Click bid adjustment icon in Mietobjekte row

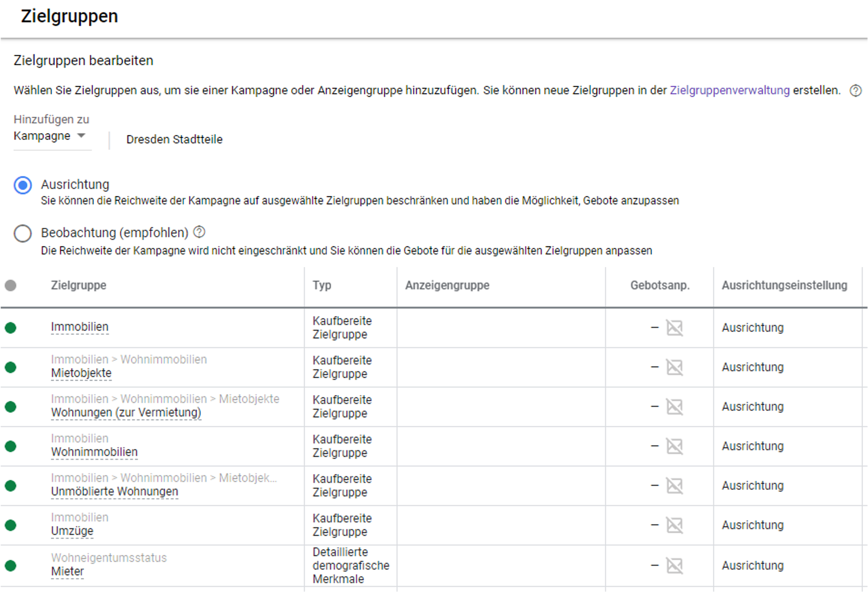coord(674,367)
